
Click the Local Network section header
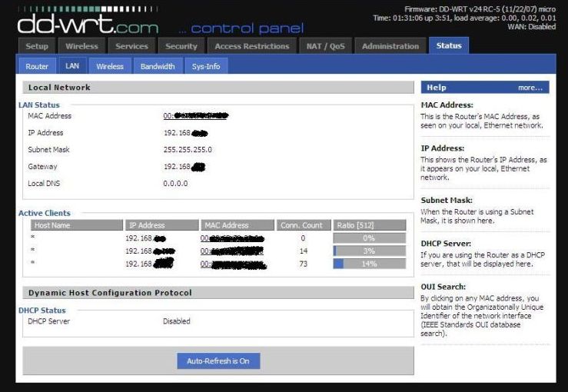pos(218,88)
